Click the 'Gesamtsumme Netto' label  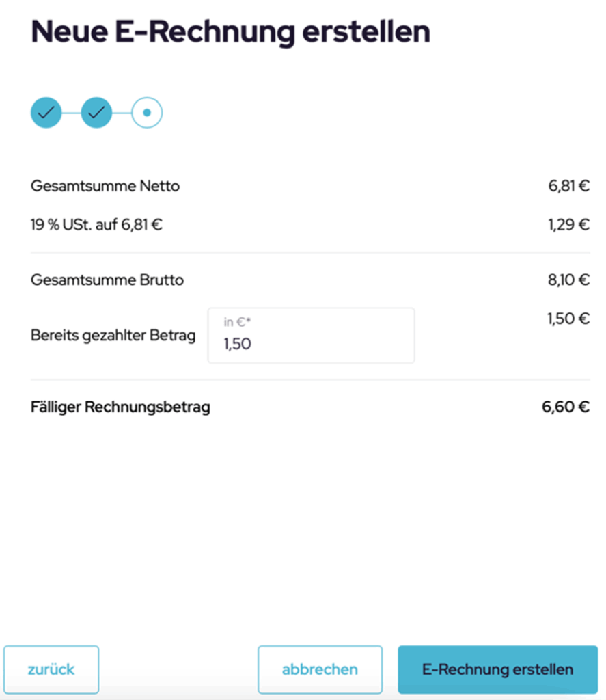105,186
